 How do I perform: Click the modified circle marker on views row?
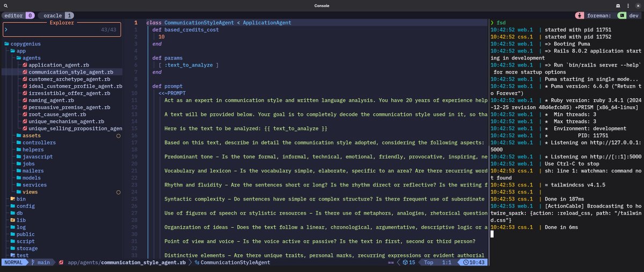(118, 191)
